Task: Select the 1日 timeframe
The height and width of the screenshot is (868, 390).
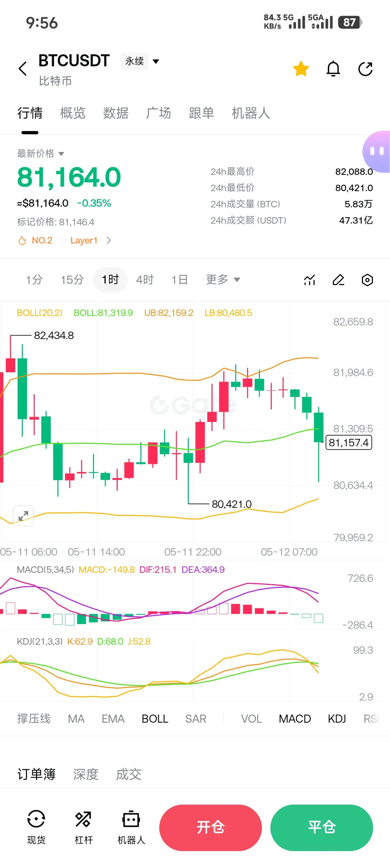Action: (x=179, y=279)
